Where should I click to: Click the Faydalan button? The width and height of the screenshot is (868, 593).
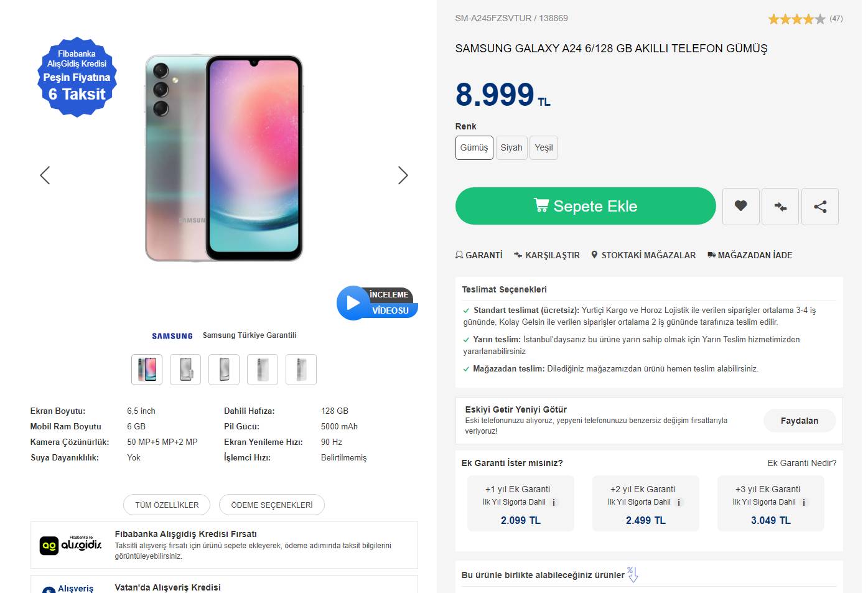[x=799, y=421]
